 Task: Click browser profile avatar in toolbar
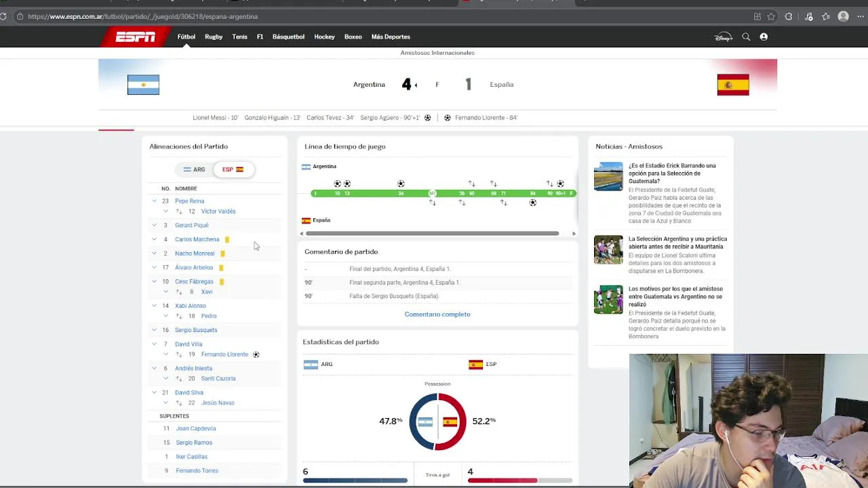844,16
